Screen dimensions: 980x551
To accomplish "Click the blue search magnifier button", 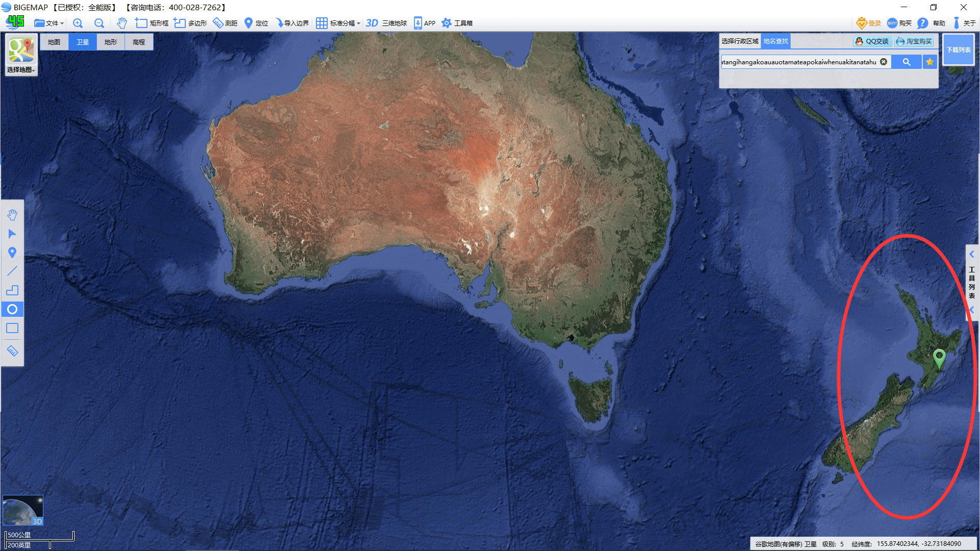I will tap(906, 62).
